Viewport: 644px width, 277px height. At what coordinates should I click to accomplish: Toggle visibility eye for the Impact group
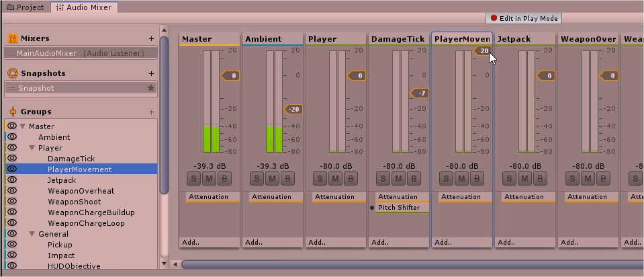tap(12, 255)
